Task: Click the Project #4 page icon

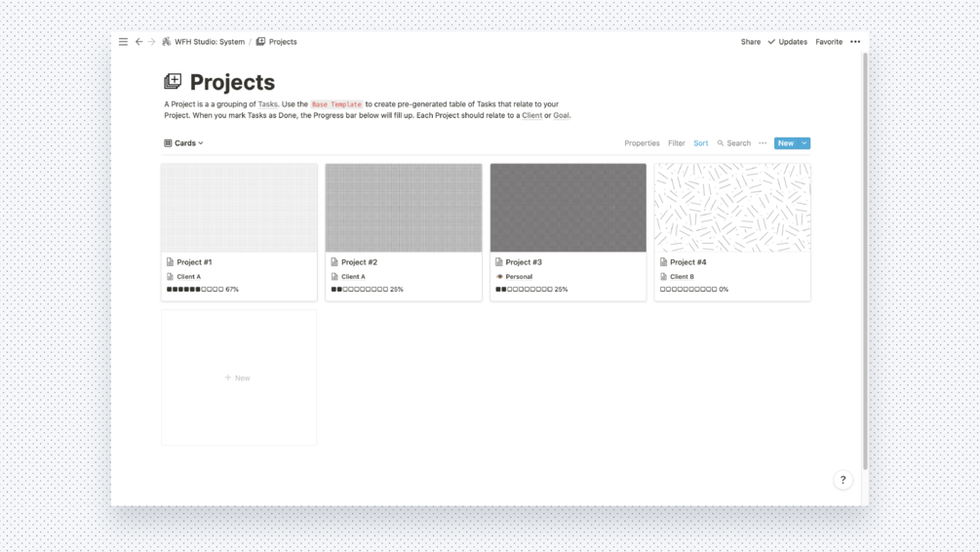Action: coord(663,262)
